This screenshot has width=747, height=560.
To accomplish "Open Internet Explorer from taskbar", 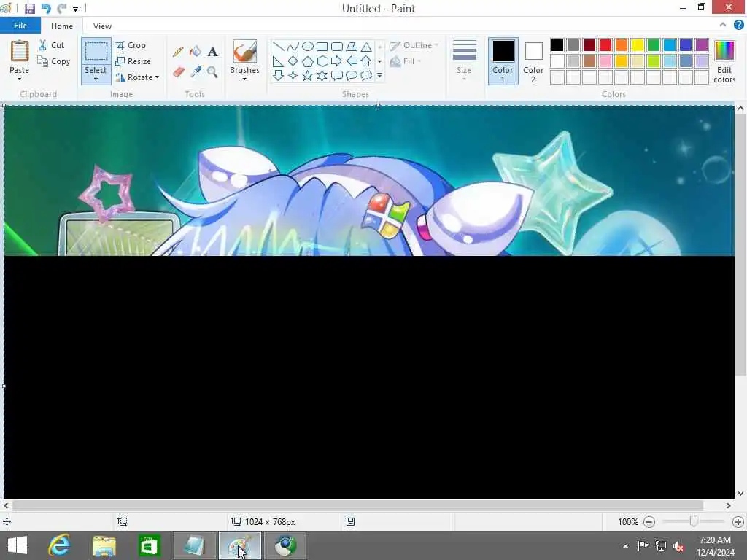I will click(x=60, y=545).
